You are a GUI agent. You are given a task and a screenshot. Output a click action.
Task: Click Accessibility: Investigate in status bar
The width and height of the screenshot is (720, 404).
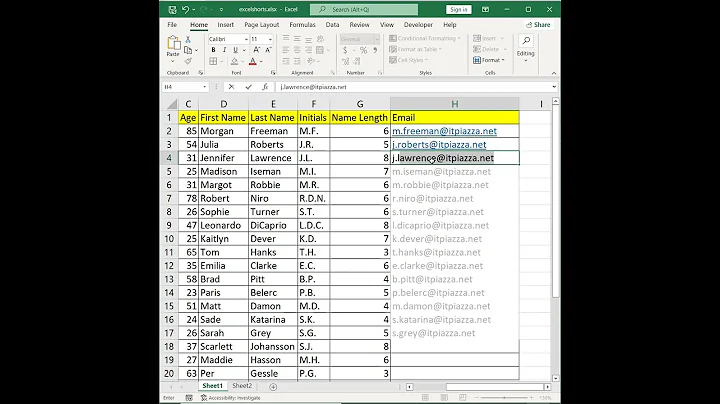coord(231,398)
